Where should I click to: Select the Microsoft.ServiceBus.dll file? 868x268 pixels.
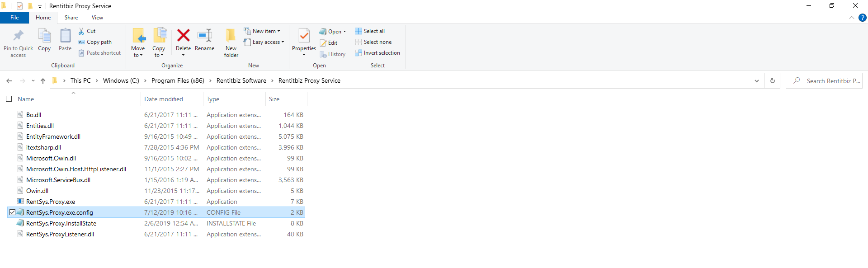pyautogui.click(x=58, y=180)
